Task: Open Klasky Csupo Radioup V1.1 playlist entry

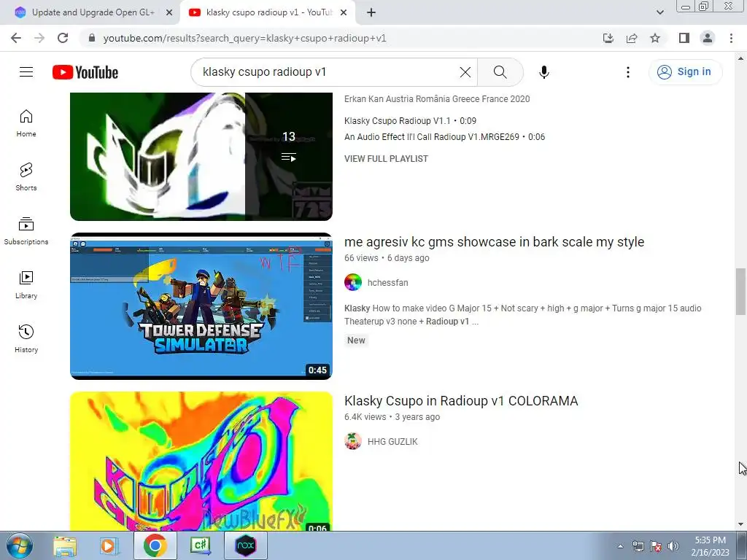Action: pos(410,121)
